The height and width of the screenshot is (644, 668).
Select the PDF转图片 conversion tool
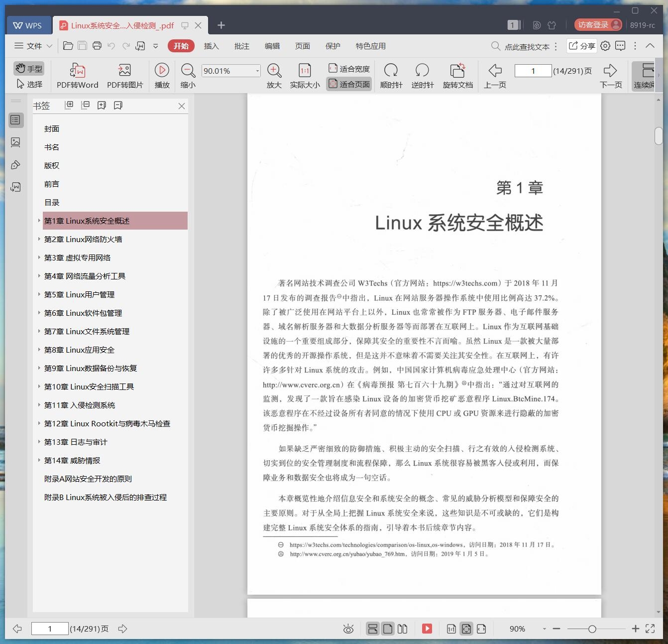tap(124, 76)
